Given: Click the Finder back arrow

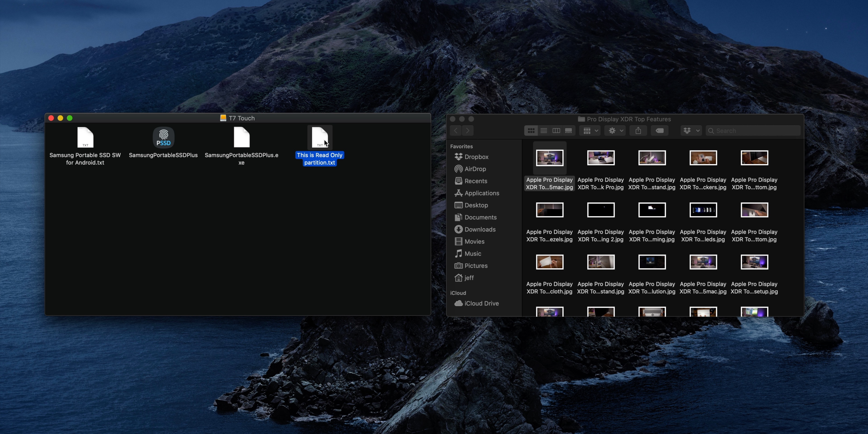Looking at the screenshot, I should coord(455,131).
